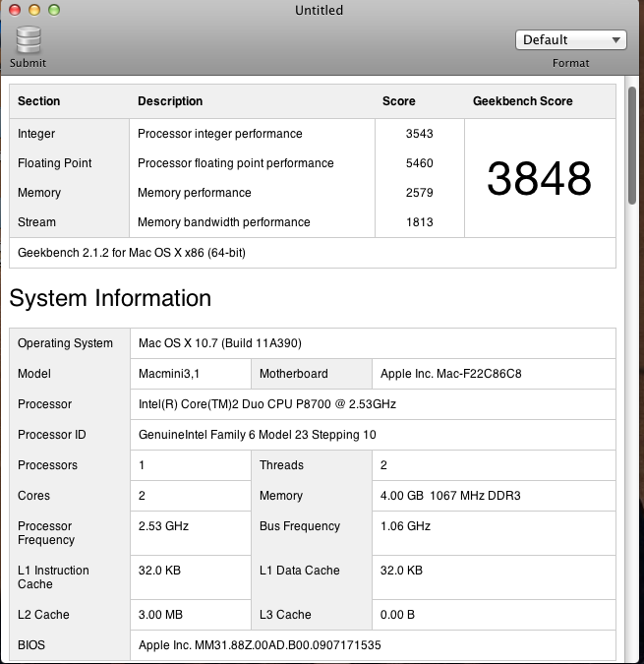Click 'Processor floating point performance' description
The width and height of the screenshot is (644, 664).
(x=236, y=163)
